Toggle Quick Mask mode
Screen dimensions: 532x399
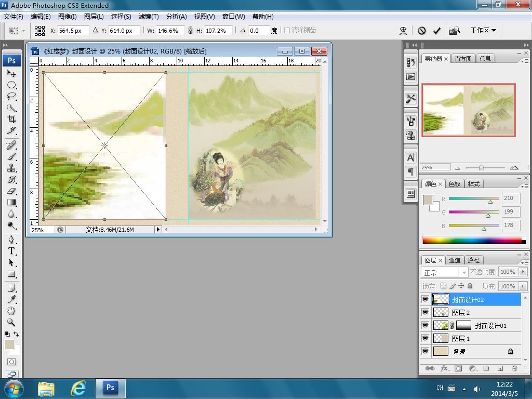coord(11,362)
